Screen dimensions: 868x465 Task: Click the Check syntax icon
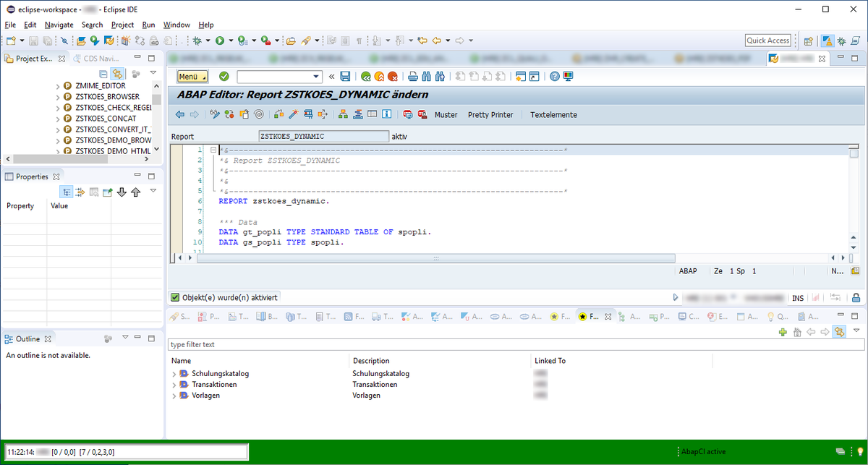[x=278, y=114]
